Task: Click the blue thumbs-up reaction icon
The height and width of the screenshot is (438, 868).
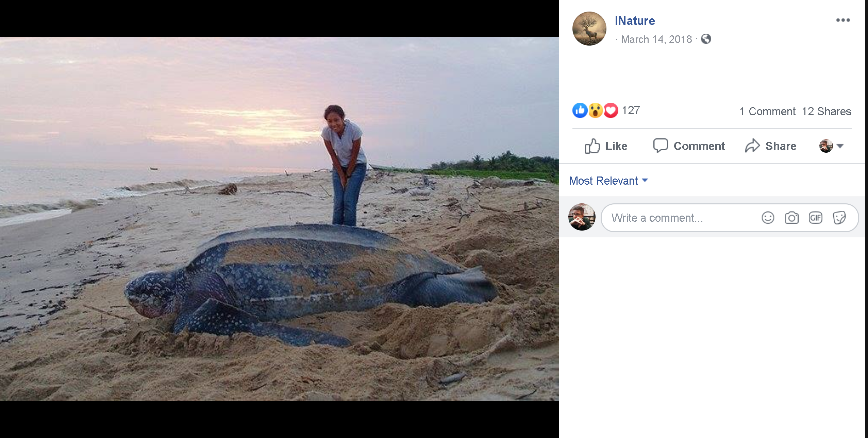Action: pyautogui.click(x=580, y=111)
